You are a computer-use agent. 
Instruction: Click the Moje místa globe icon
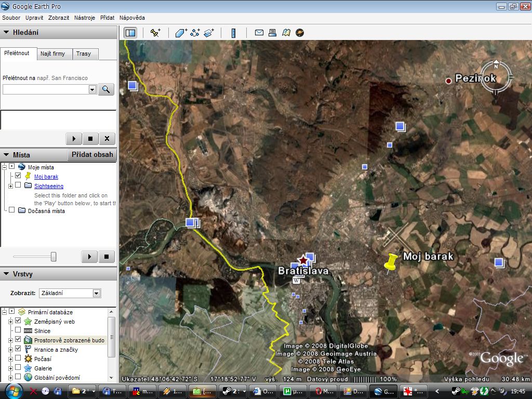[22, 167]
